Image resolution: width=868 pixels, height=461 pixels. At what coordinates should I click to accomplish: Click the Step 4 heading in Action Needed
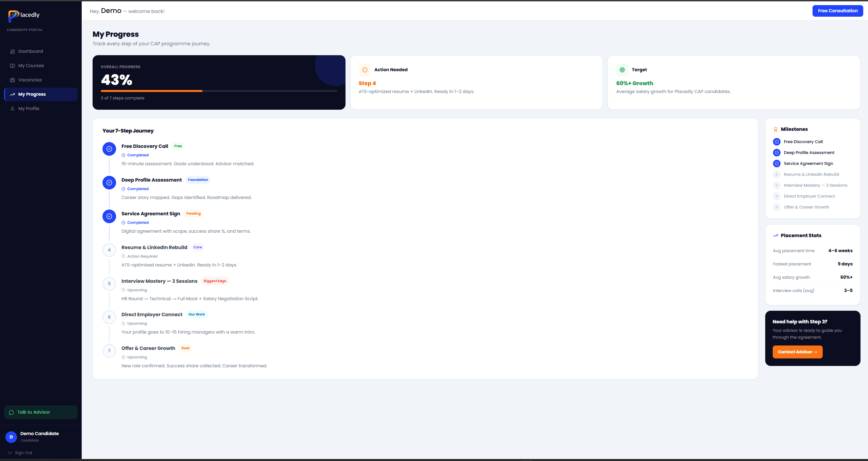[x=367, y=83]
